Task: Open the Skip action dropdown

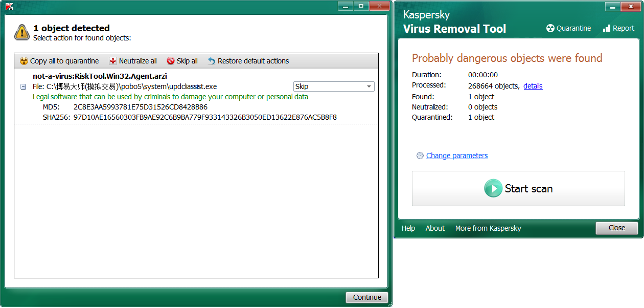Action: [x=334, y=86]
